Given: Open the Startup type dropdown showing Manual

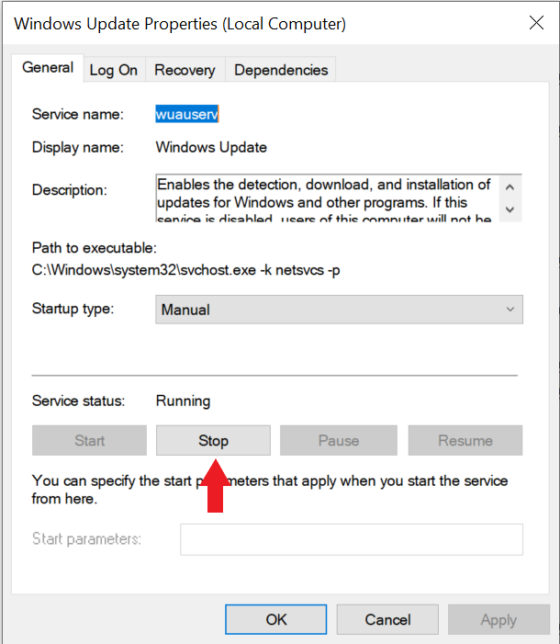Looking at the screenshot, I should [x=339, y=309].
